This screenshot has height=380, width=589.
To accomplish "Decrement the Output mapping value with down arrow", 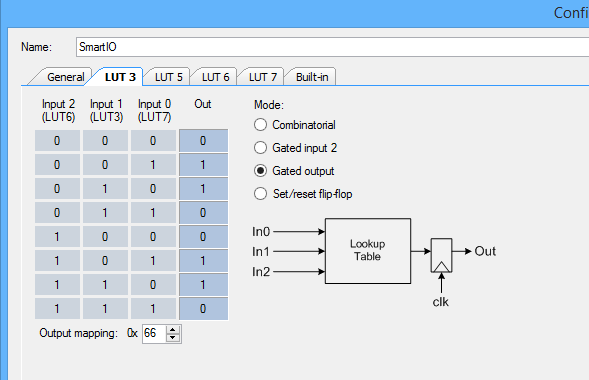I will [x=172, y=338].
